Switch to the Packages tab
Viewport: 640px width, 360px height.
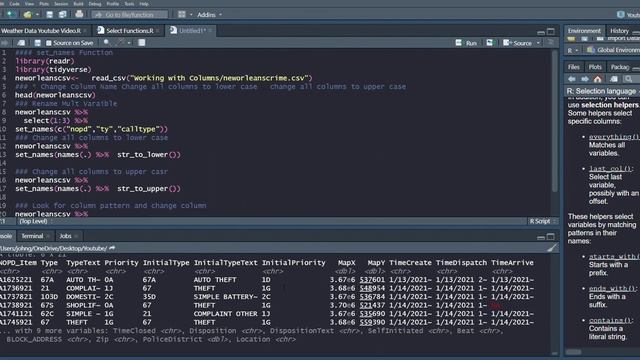(x=620, y=67)
